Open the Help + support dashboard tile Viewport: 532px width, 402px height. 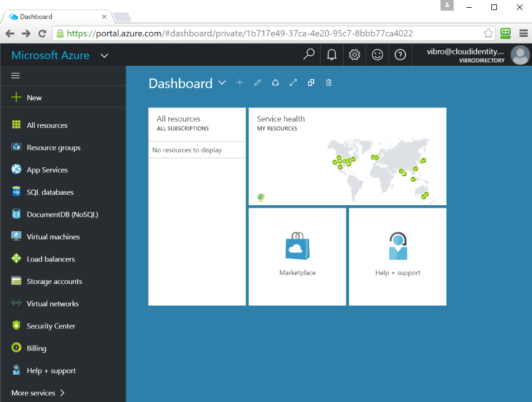point(398,256)
